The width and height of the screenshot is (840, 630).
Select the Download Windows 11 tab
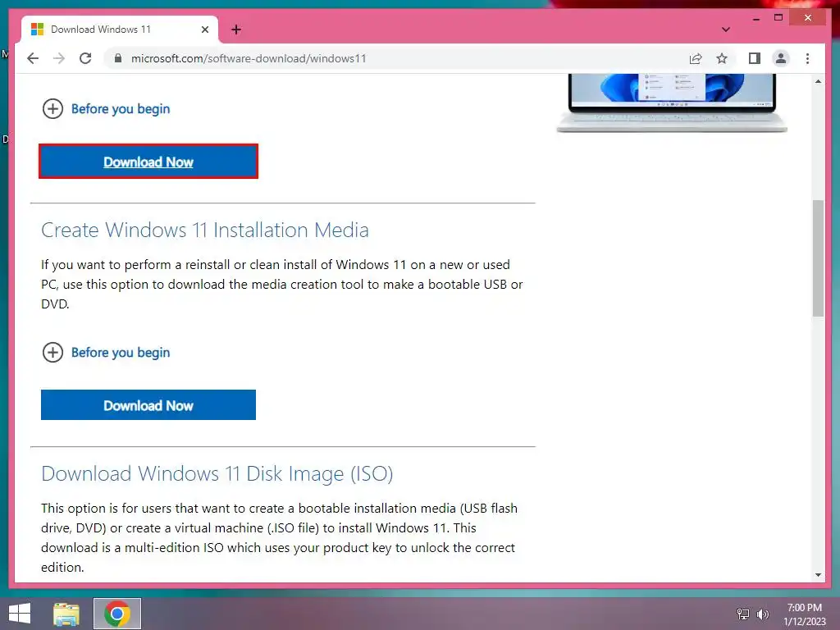119,30
